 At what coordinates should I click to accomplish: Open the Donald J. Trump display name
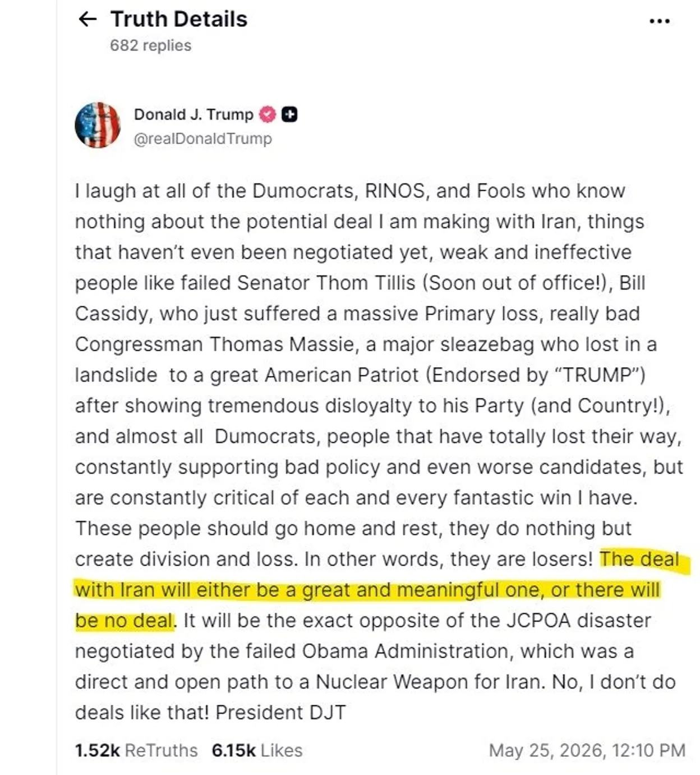click(x=194, y=114)
